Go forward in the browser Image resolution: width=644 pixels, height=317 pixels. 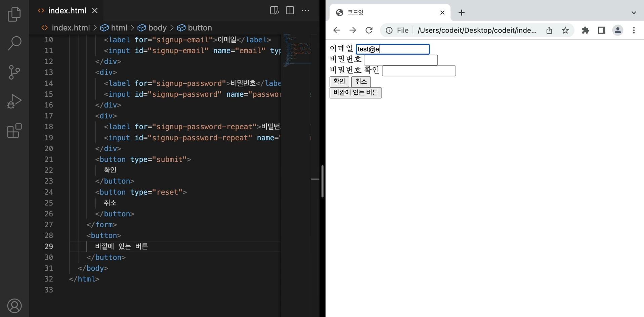[x=352, y=30]
